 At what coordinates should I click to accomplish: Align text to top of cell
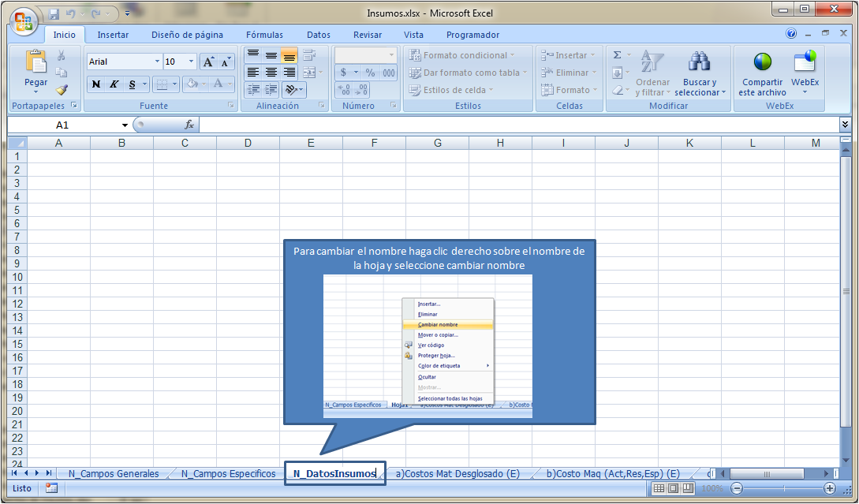pos(252,54)
